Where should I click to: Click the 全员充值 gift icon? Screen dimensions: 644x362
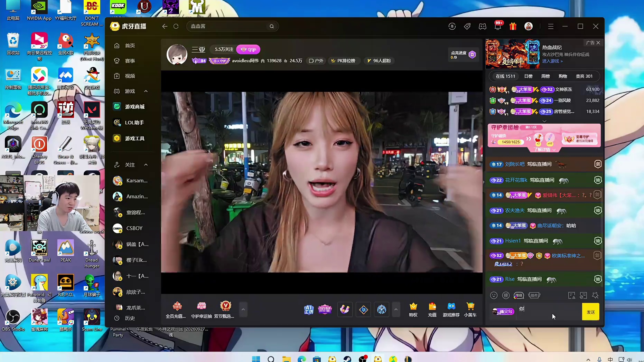pyautogui.click(x=176, y=309)
